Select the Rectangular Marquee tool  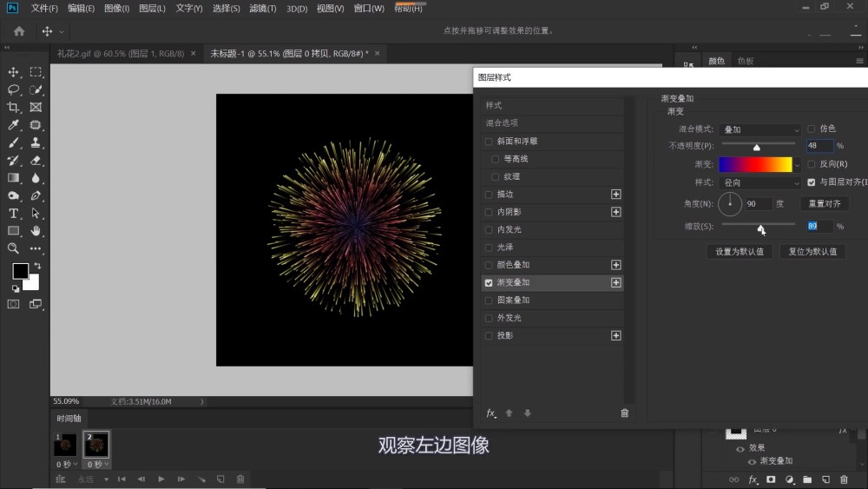coord(36,72)
